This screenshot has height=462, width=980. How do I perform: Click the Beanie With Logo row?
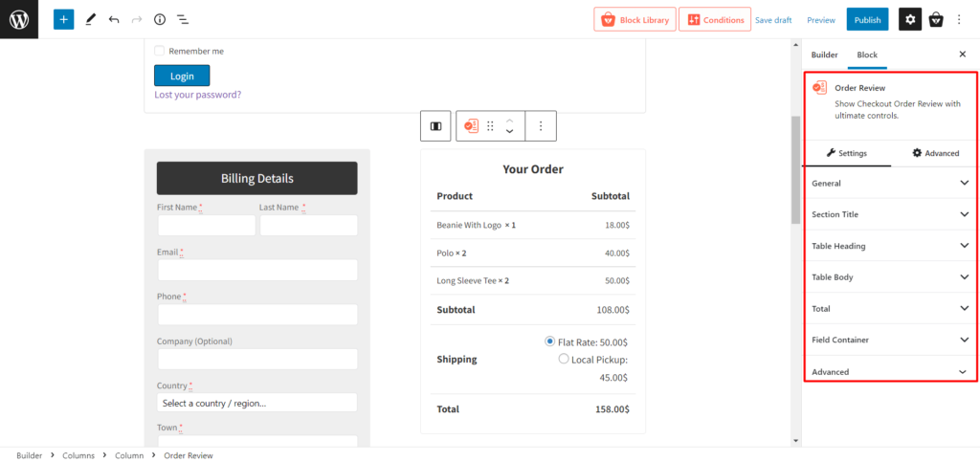click(533, 225)
